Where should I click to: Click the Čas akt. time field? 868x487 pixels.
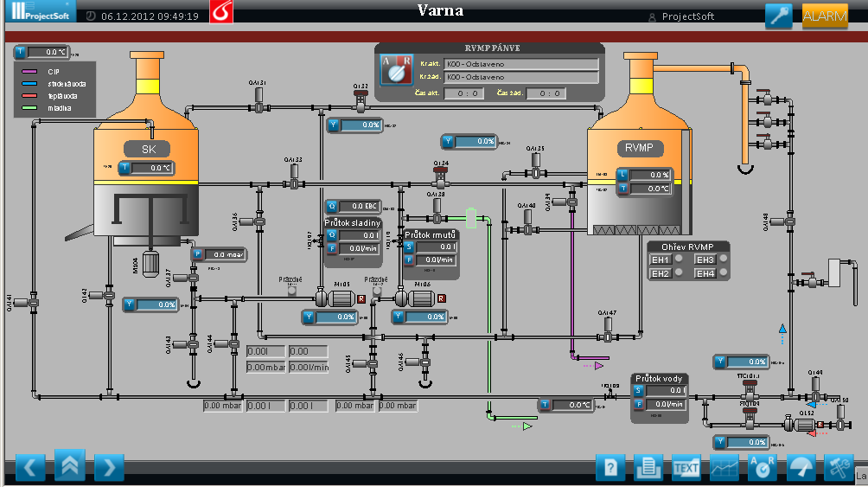click(x=464, y=93)
